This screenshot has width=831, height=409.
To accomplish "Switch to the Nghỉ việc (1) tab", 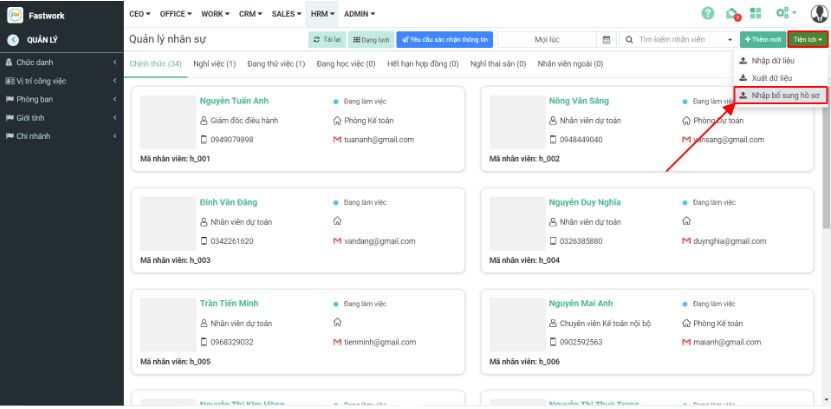I will coord(215,64).
